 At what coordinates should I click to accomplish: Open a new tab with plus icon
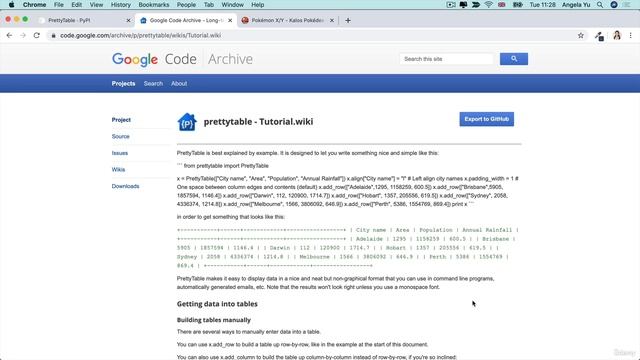348,20
